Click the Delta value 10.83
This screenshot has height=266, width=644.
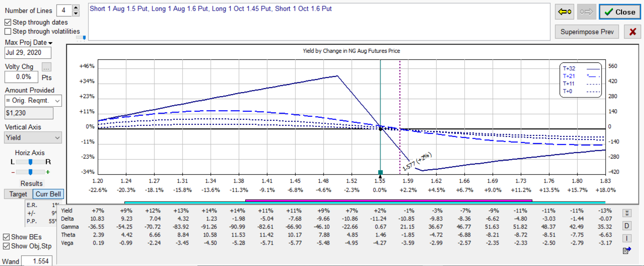click(97, 219)
